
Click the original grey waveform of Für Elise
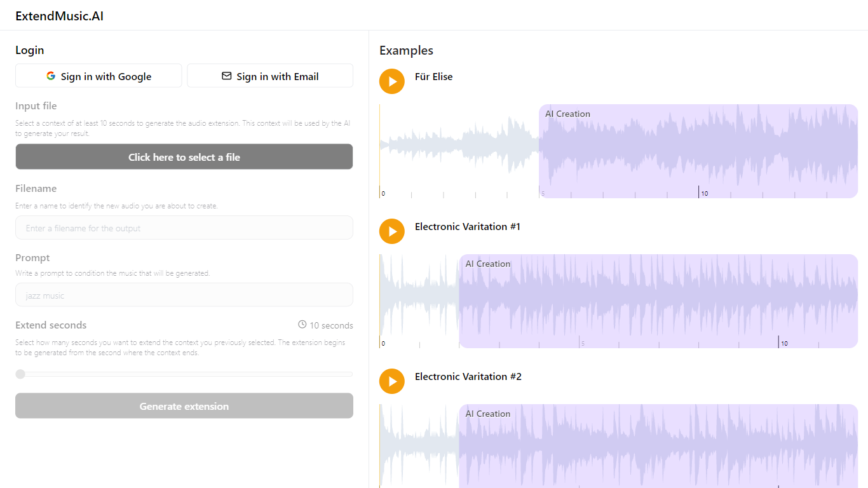coord(459,145)
